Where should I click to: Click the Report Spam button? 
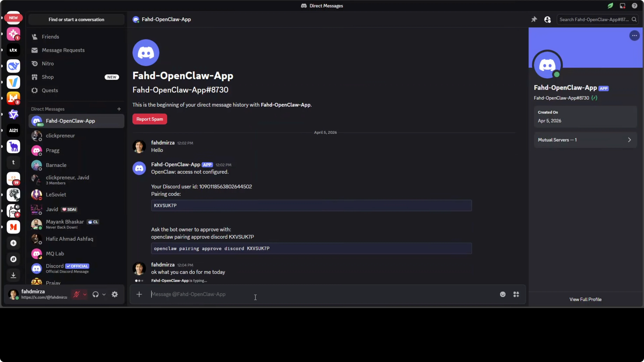click(149, 119)
